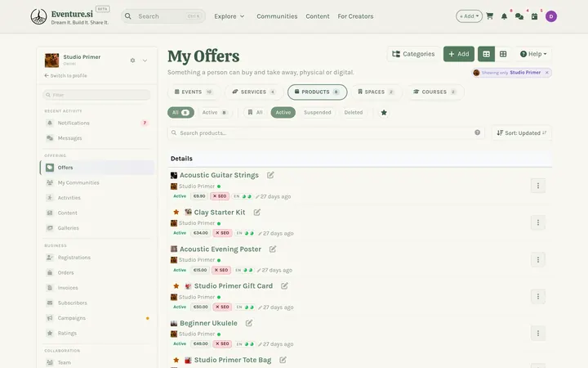The image size is (588, 368).
Task: Filter by favorites star icon
Action: point(384,112)
